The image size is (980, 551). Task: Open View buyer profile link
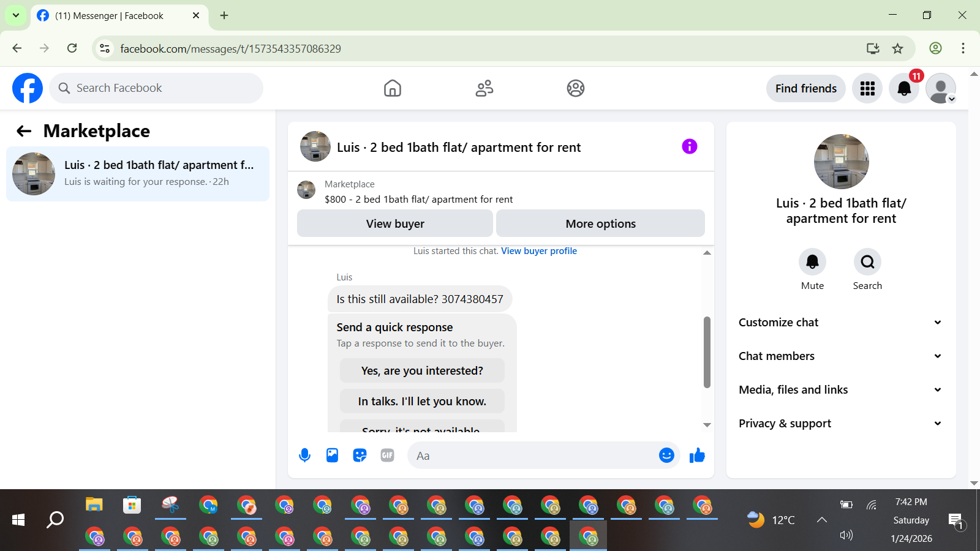[539, 251]
